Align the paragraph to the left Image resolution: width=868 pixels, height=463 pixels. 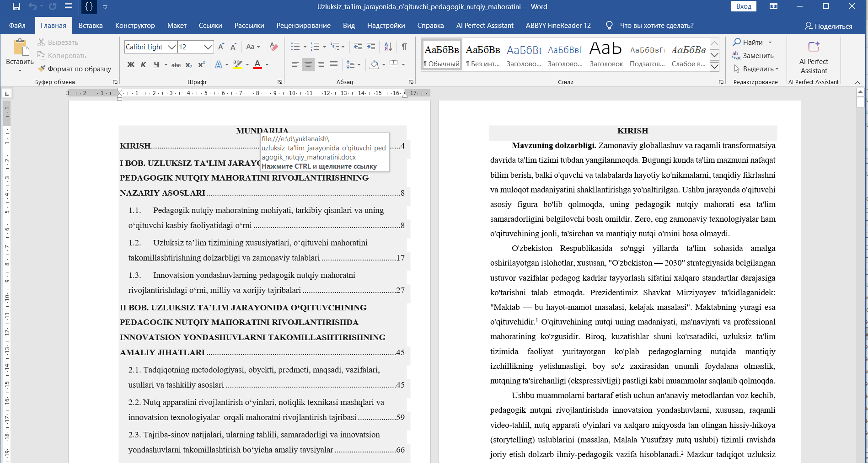(x=295, y=65)
